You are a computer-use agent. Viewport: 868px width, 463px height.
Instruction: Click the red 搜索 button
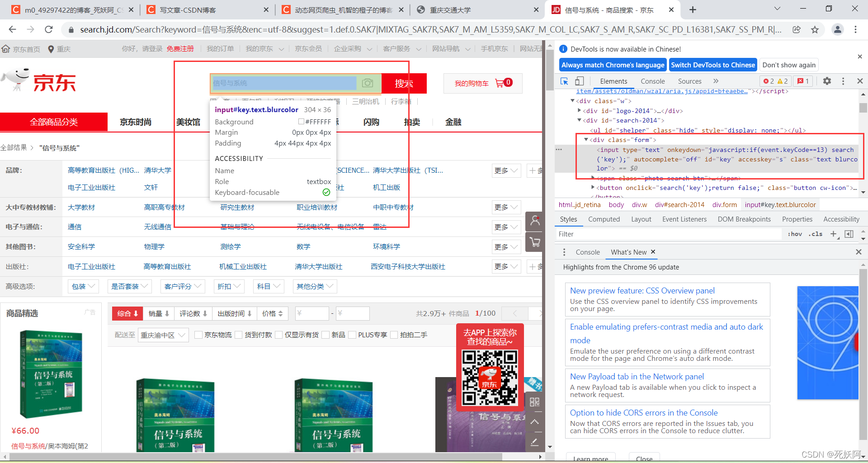tap(404, 83)
